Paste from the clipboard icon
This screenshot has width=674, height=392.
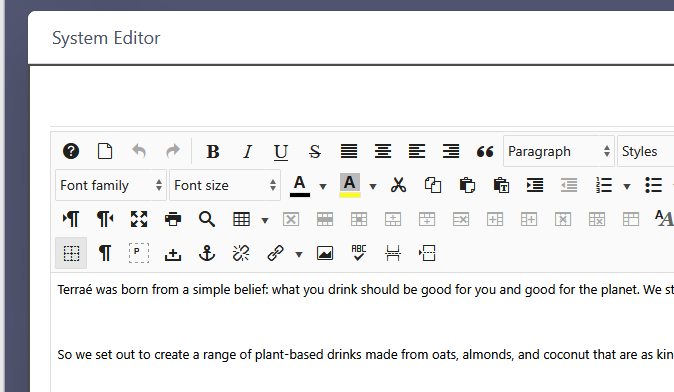467,185
